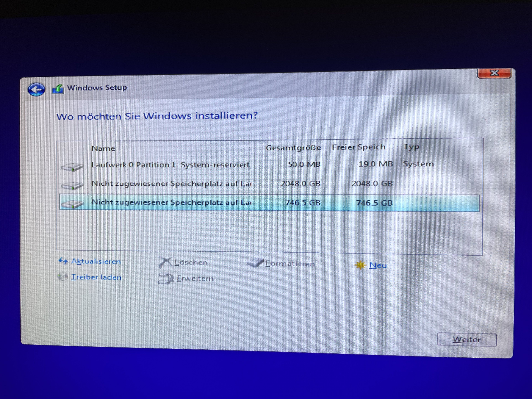This screenshot has width=532, height=399.
Task: Click the 19.0 MB free space cell
Action: (x=375, y=164)
